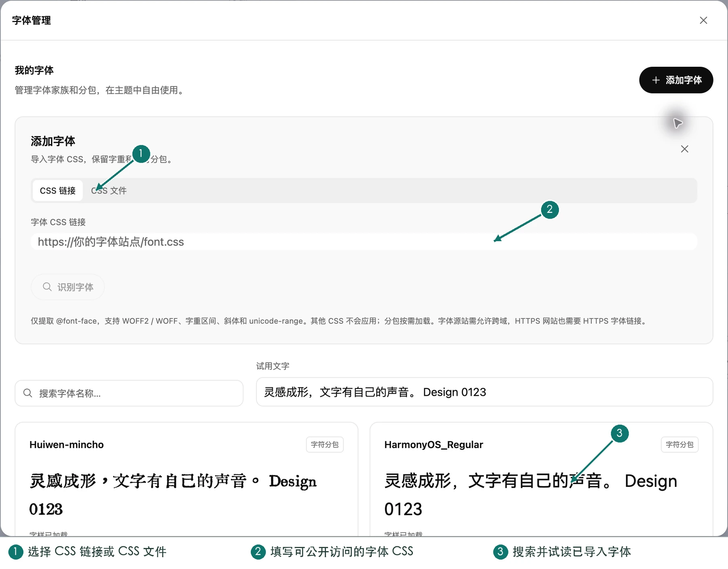The width and height of the screenshot is (728, 569).
Task: Click the @font-face support note text
Action: pos(340,321)
